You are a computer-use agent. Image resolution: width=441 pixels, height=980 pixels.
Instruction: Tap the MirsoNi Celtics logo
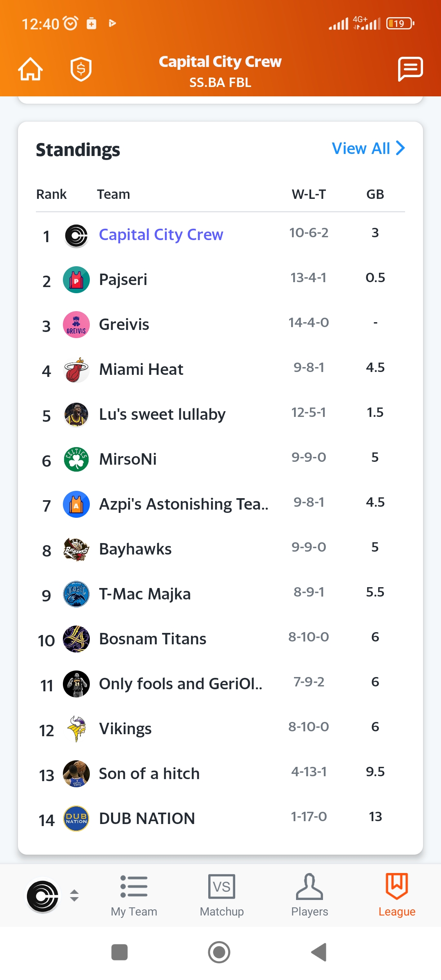click(76, 459)
